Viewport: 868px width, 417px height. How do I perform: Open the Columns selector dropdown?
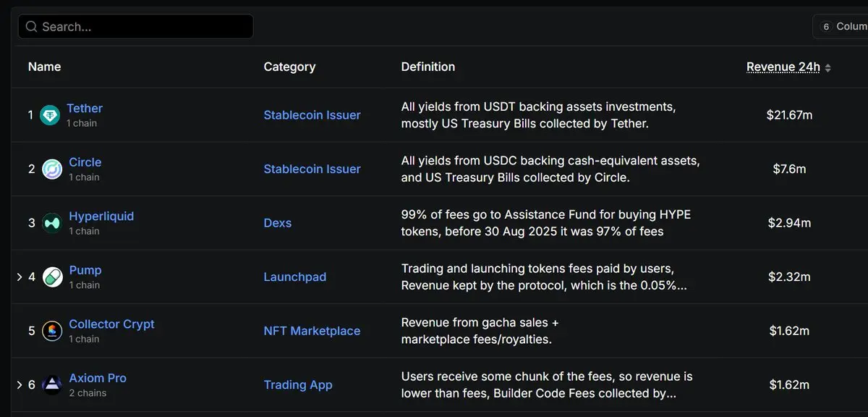point(841,27)
